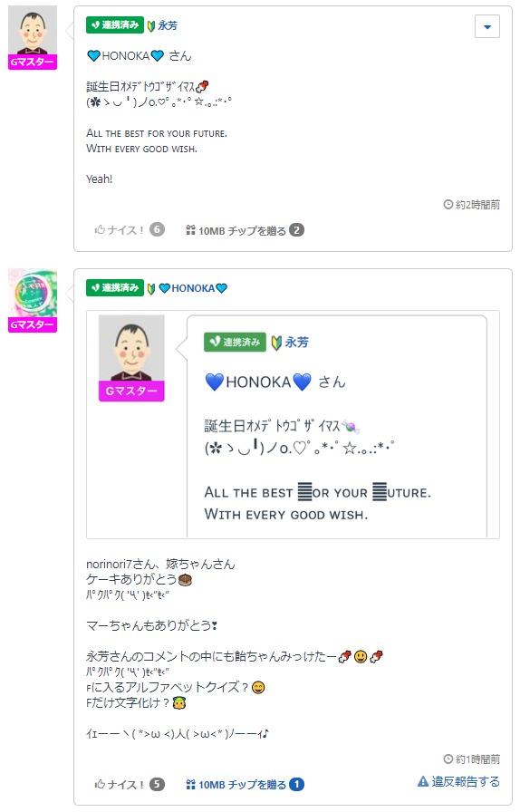Click 永芳's avatar inside quoted comment

point(131,347)
